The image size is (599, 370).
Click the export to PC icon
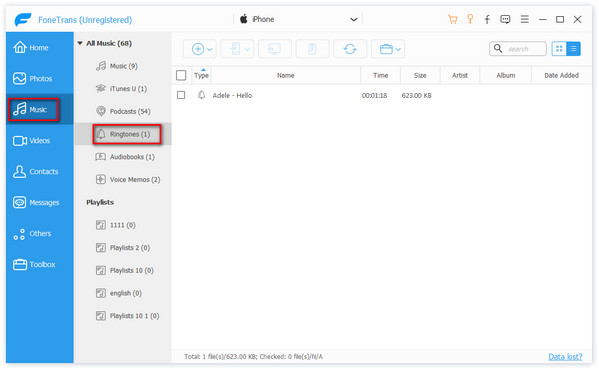tap(275, 49)
